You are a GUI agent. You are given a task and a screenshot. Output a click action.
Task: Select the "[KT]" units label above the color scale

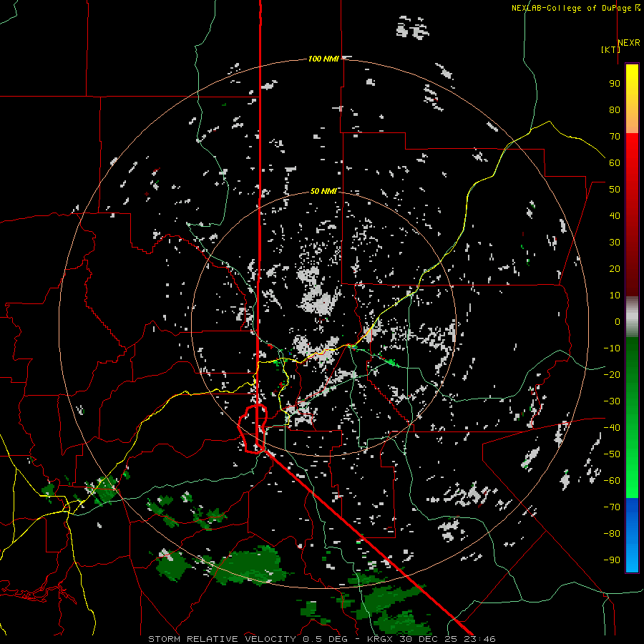[610, 49]
